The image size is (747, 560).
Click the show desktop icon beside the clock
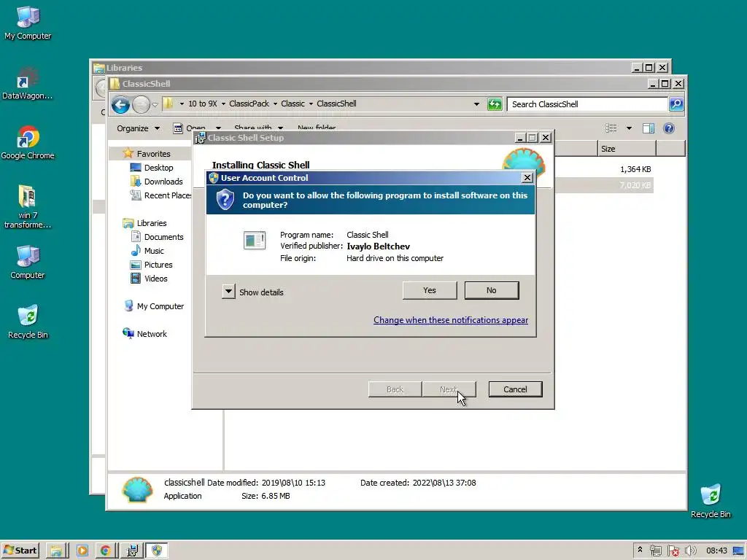[x=738, y=551]
